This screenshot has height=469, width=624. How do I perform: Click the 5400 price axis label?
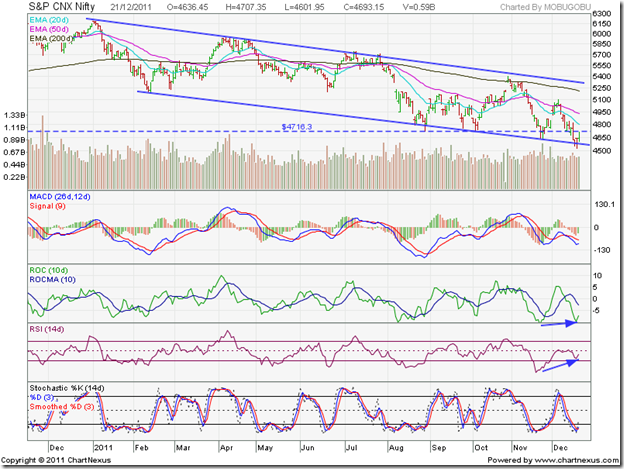601,76
